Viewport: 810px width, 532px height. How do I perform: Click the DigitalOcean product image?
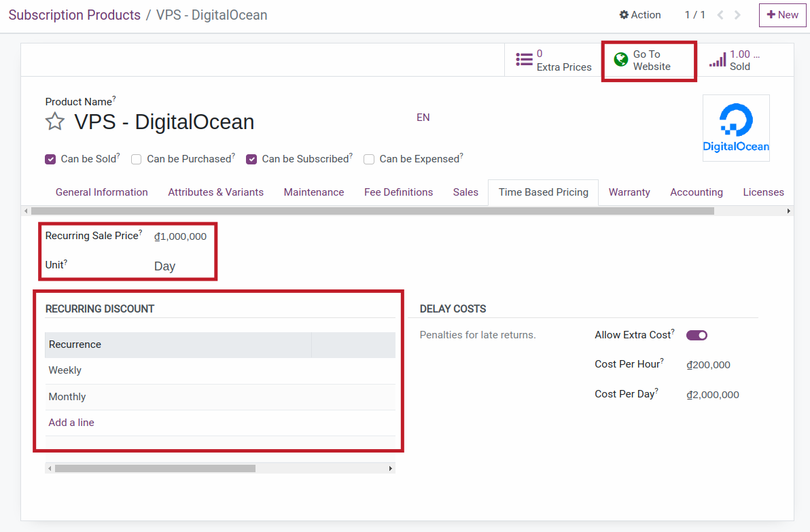[x=736, y=128]
